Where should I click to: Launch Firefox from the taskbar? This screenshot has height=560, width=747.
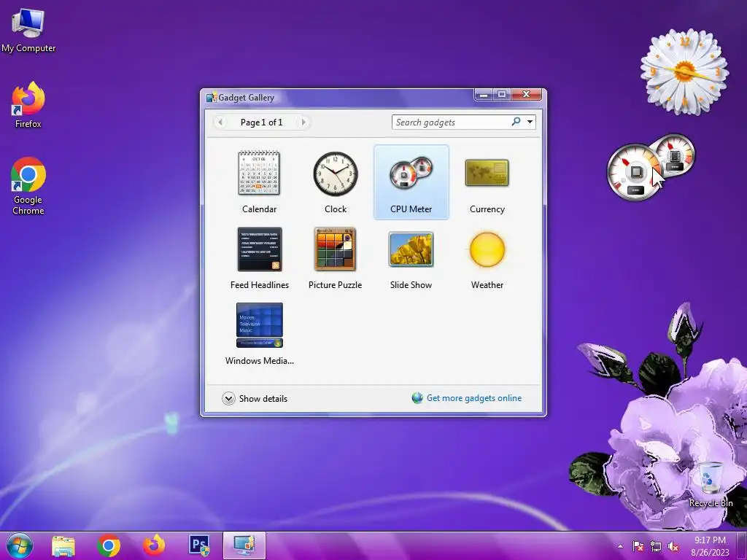click(154, 545)
